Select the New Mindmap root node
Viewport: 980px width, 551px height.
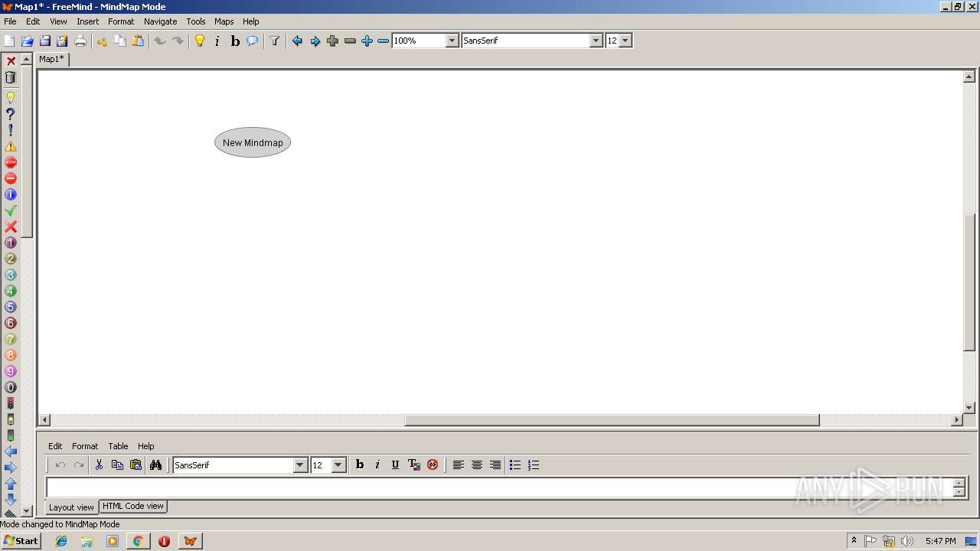253,142
